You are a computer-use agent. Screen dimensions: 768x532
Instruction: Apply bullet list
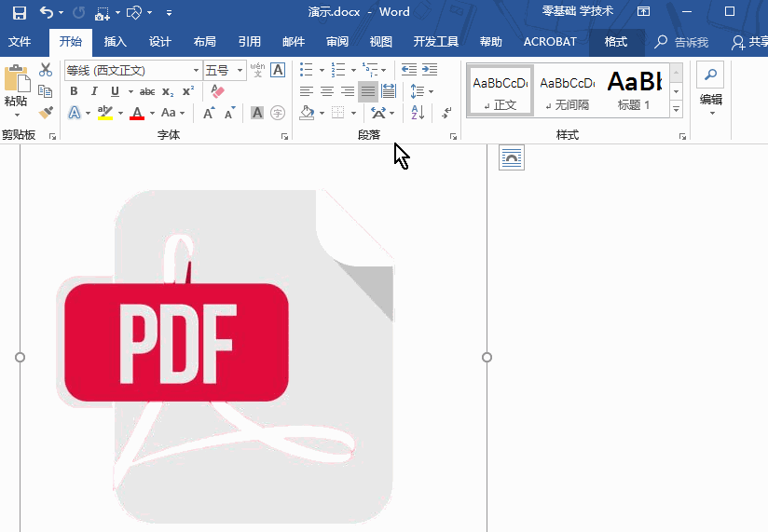click(x=307, y=70)
